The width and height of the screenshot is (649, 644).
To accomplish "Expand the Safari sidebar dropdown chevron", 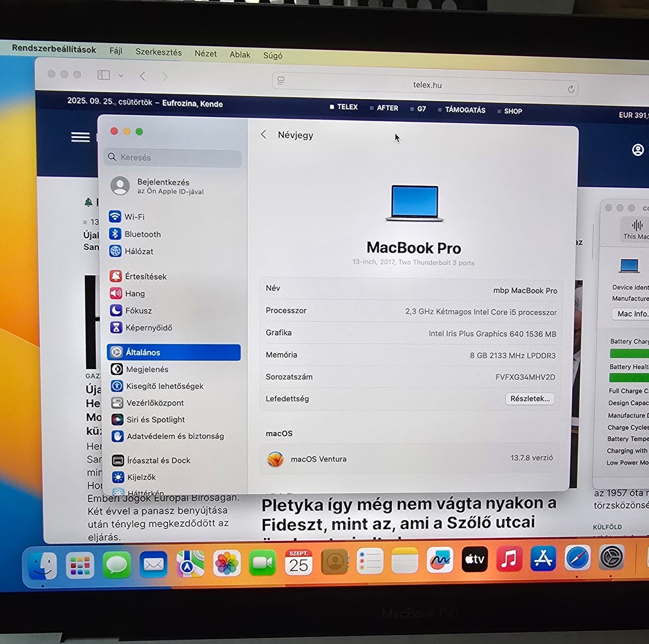I will tap(121, 75).
